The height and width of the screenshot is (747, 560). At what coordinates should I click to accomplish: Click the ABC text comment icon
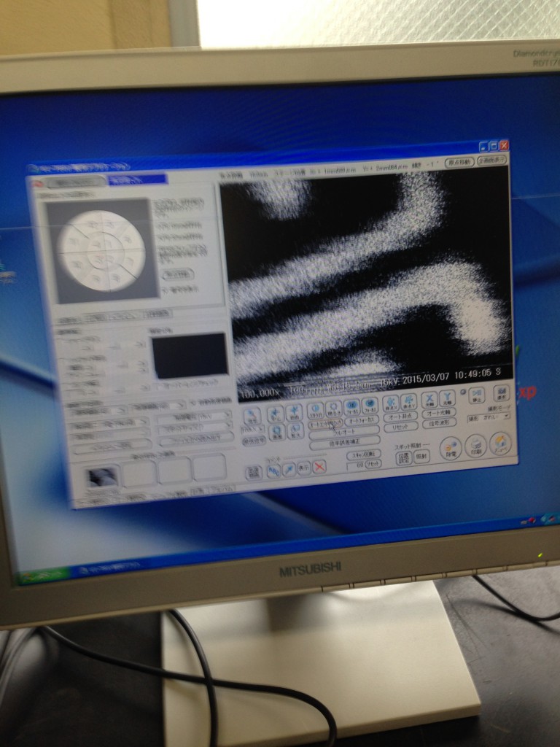point(274,471)
